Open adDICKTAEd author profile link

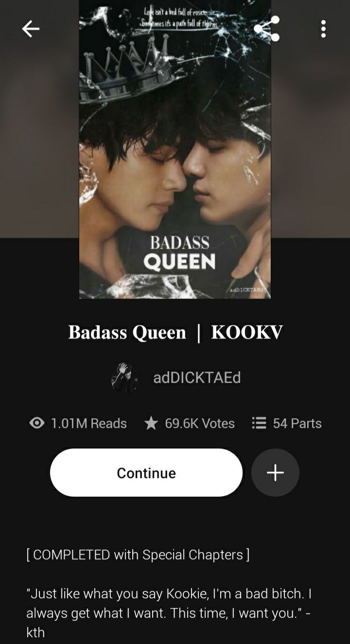pyautogui.click(x=197, y=377)
